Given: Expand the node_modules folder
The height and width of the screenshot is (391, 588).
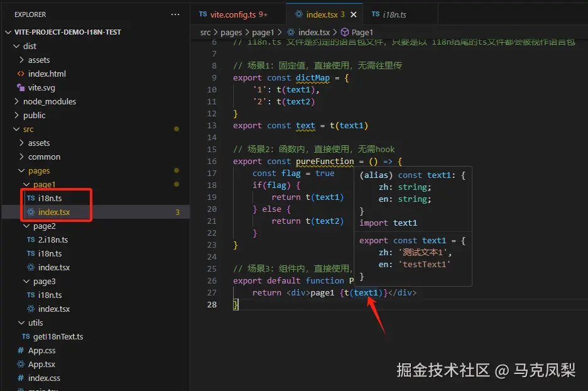Looking at the screenshot, I should tap(16, 101).
